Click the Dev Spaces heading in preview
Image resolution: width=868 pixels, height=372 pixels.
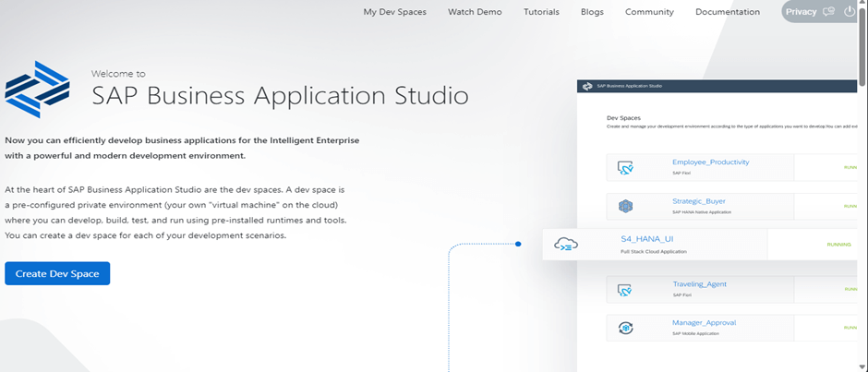(x=624, y=118)
